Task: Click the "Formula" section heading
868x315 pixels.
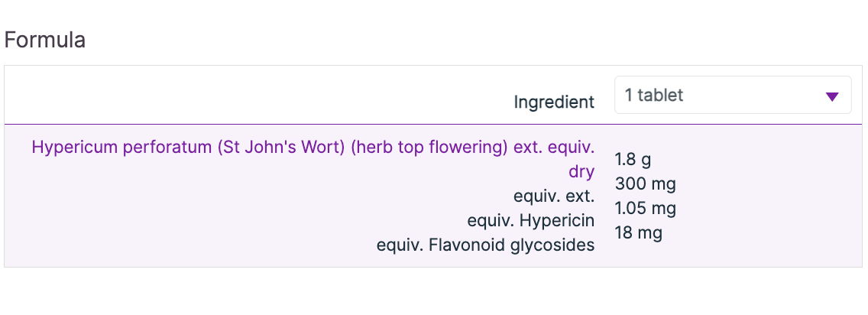Action: coord(45,40)
